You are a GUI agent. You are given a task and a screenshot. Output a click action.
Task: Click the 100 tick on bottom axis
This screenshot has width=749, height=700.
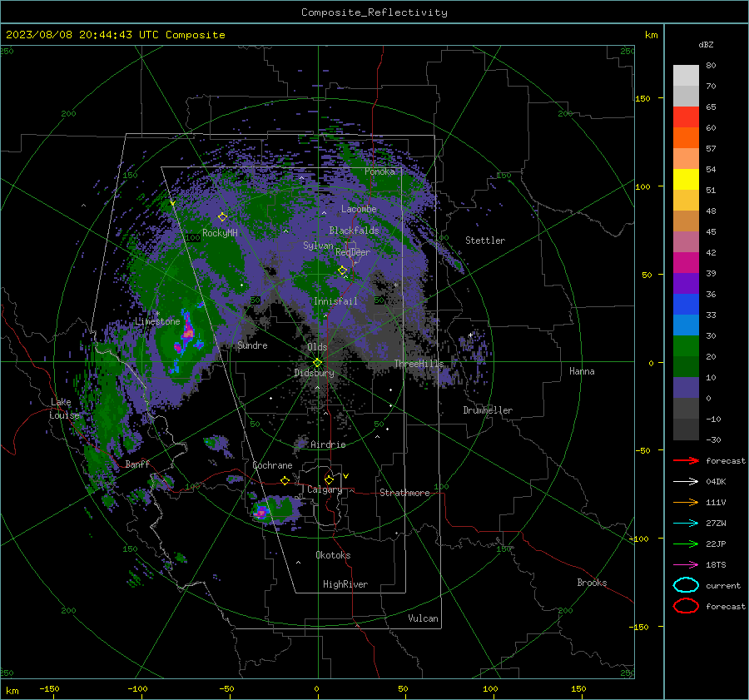(x=490, y=688)
